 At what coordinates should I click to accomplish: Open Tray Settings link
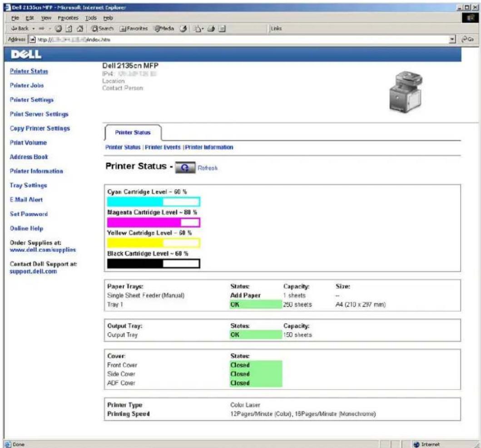coord(28,185)
